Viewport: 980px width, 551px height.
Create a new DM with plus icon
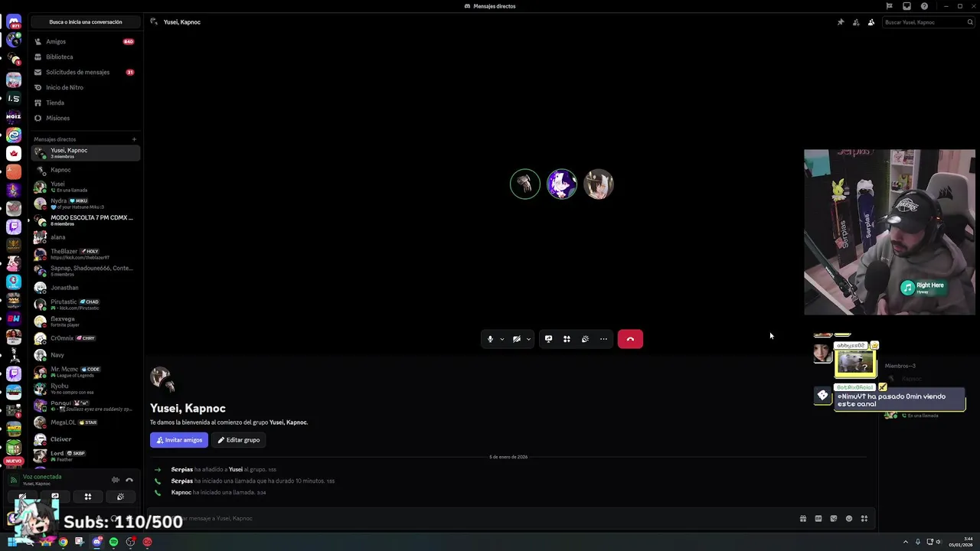click(x=134, y=139)
